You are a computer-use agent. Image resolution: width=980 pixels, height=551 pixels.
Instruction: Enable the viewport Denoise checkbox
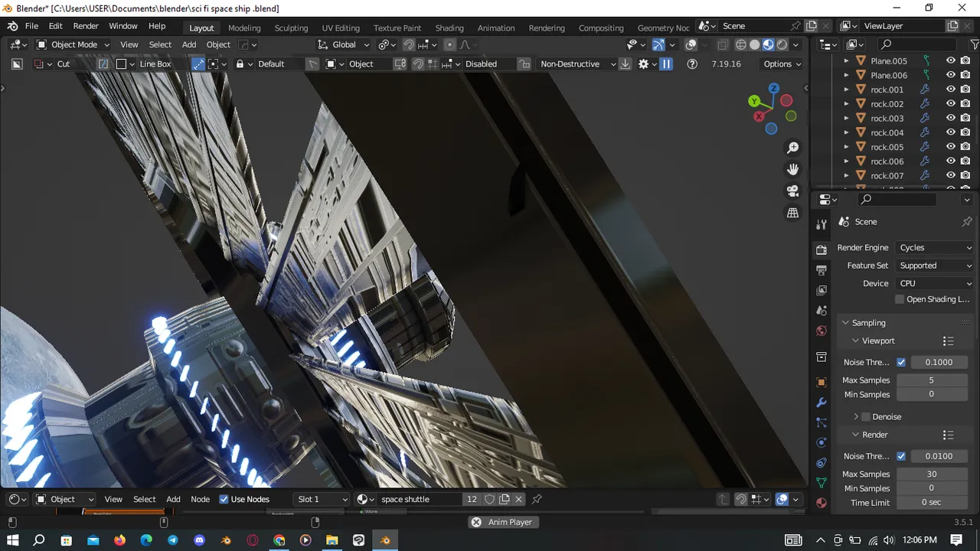coord(866,417)
